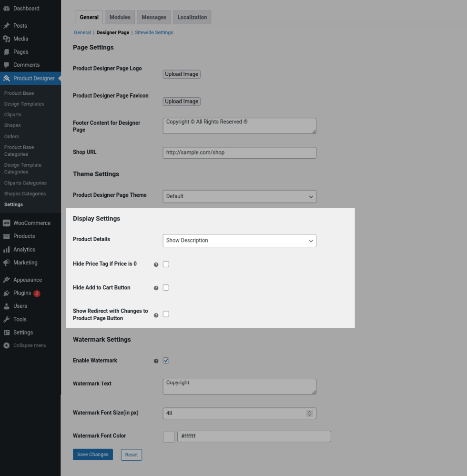Open the Localization tab
Image resolution: width=467 pixels, height=476 pixels.
192,17
